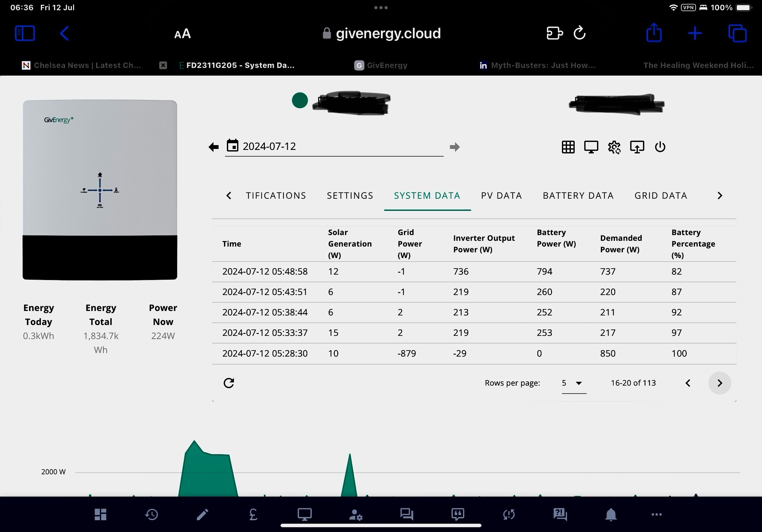The image size is (762, 532).
Task: Open the Safari share sheet
Action: [x=654, y=33]
